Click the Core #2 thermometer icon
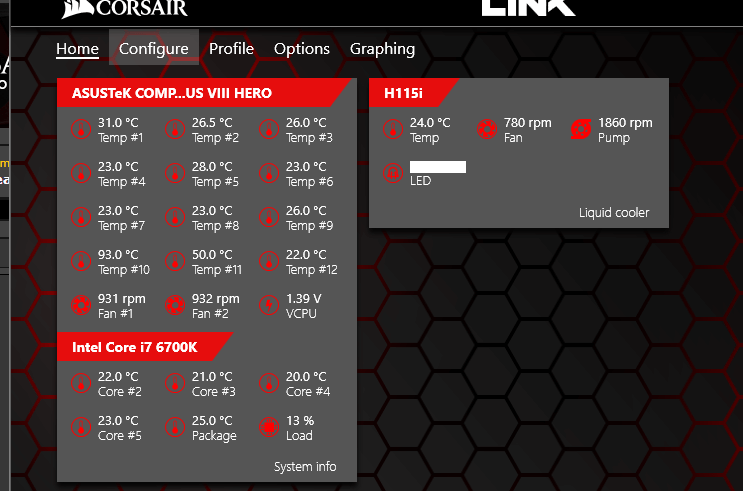 coord(81,383)
